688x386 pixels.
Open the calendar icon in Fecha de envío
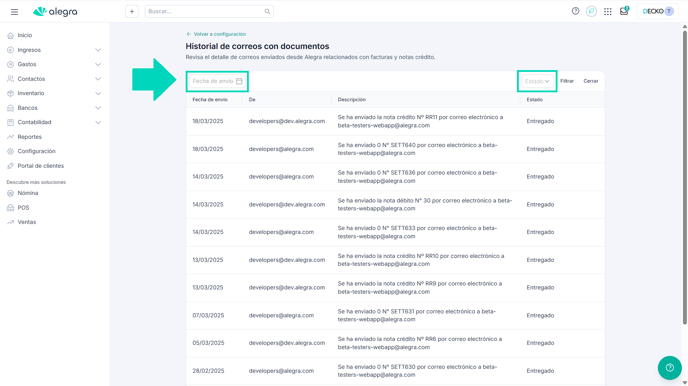coord(239,81)
